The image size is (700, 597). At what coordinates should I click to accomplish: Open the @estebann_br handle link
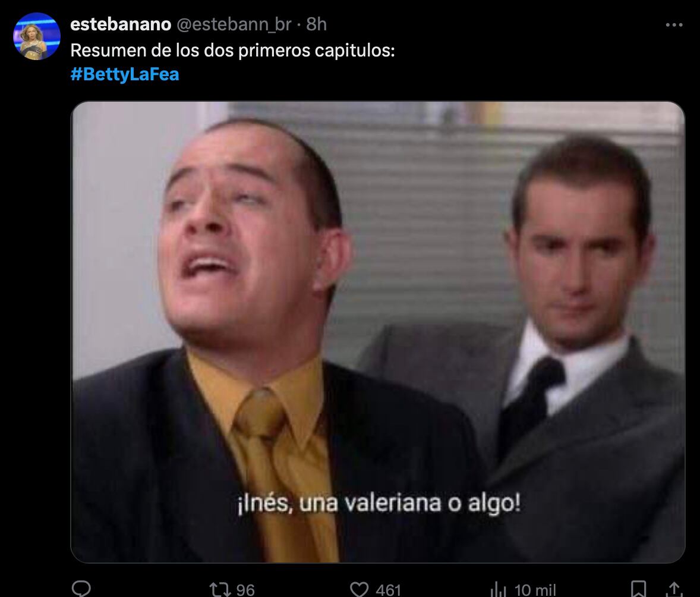point(234,24)
